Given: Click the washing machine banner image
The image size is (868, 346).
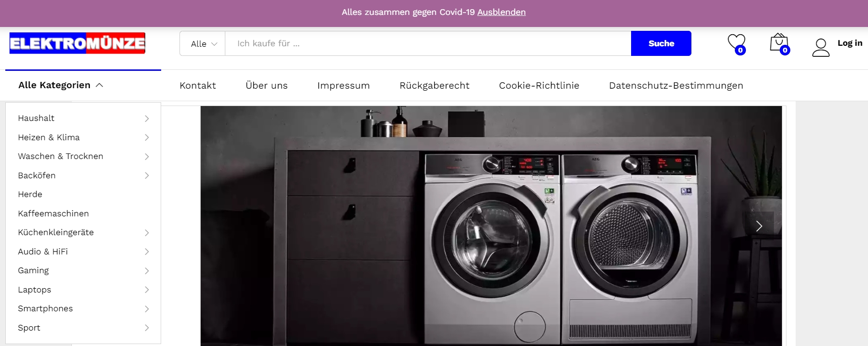Looking at the screenshot, I should pyautogui.click(x=491, y=226).
